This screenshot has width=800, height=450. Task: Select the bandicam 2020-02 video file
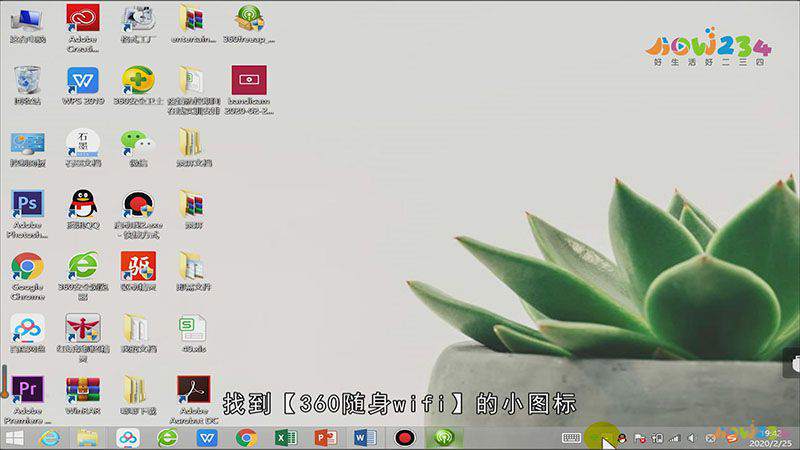[249, 90]
